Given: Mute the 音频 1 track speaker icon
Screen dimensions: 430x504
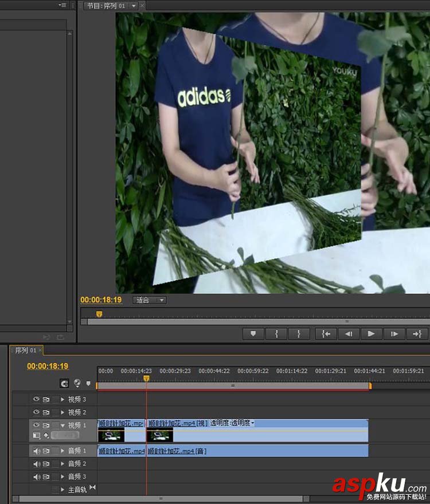Looking at the screenshot, I should point(37,451).
